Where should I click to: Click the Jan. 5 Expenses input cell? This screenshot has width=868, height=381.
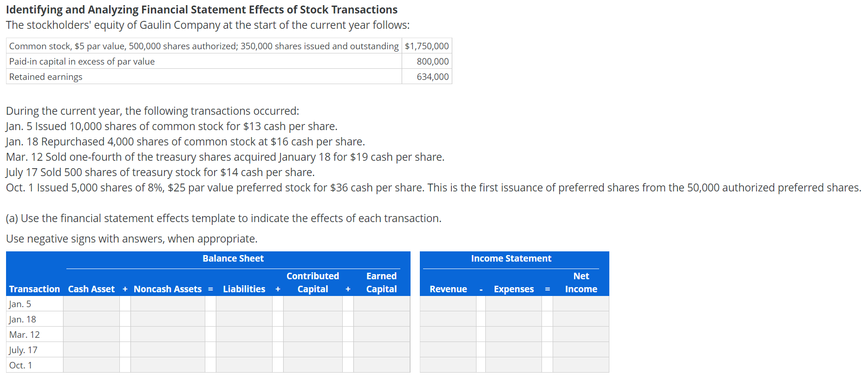514,304
